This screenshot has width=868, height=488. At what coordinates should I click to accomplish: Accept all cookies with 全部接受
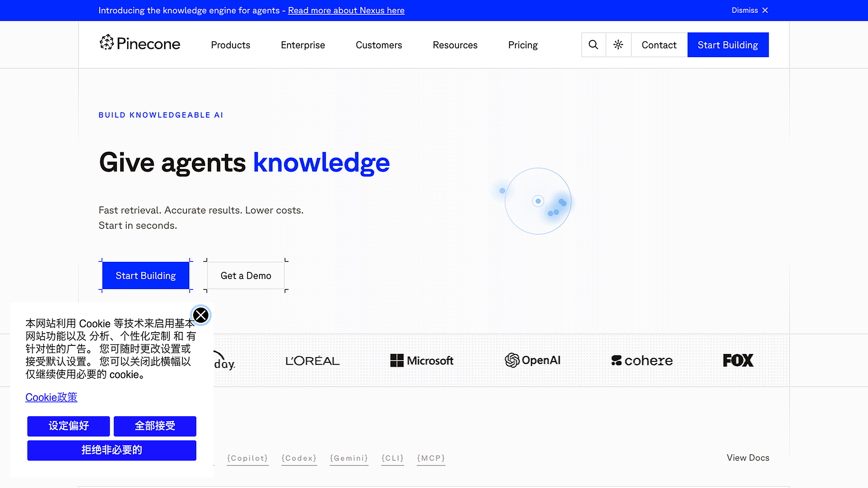[155, 426]
